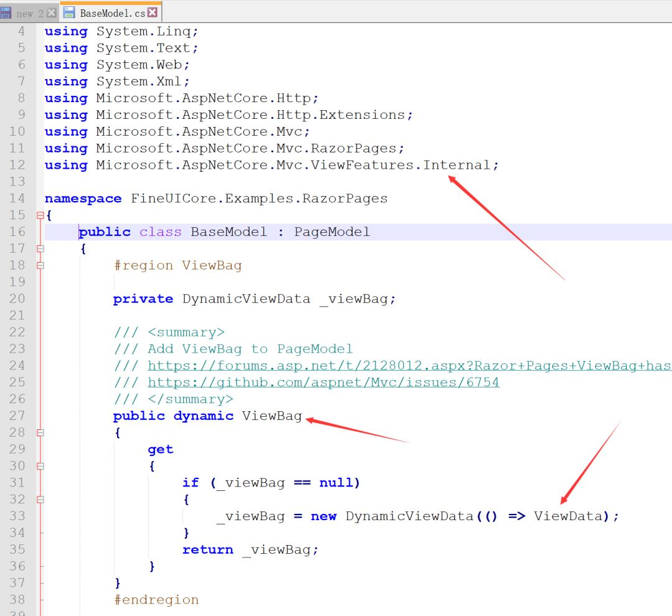
Task: Click line number 27 in margin
Action: (17, 416)
